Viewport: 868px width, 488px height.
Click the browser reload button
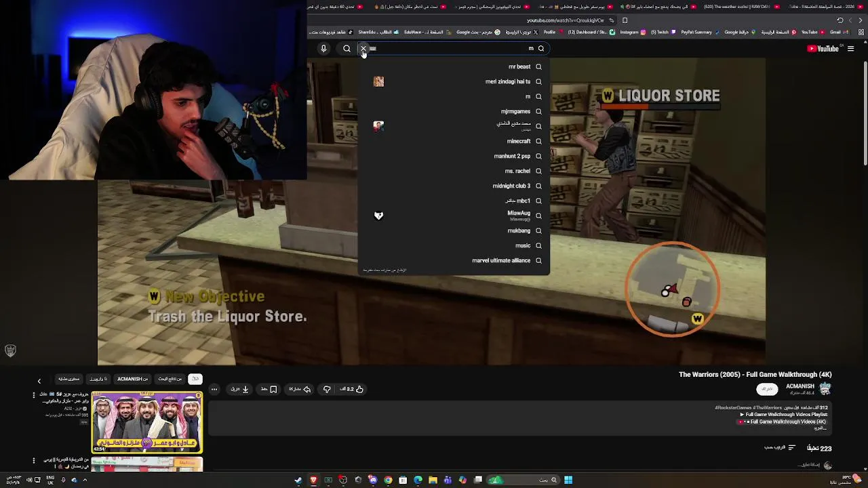point(840,20)
